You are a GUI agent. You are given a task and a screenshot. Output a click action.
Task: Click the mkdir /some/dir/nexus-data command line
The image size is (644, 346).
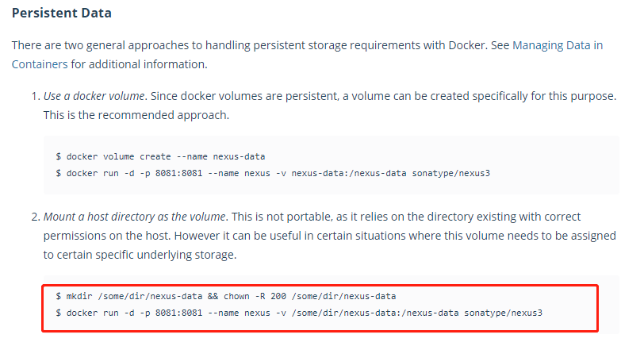pos(224,295)
